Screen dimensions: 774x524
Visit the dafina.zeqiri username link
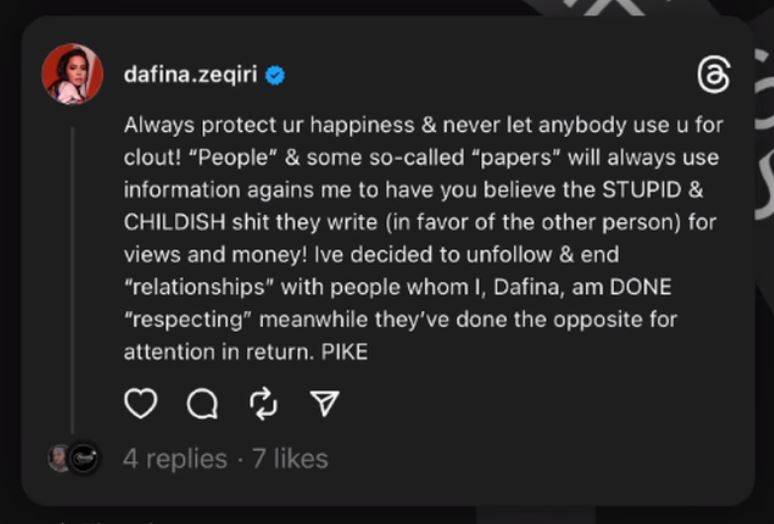coord(191,75)
